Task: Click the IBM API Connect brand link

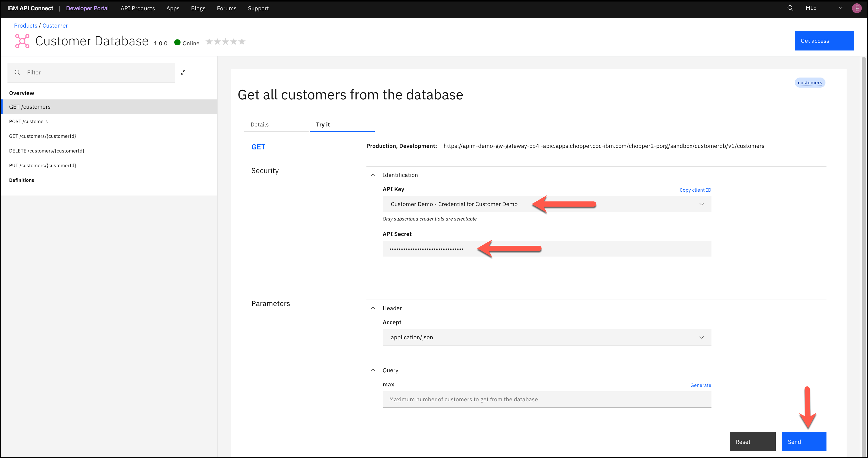Action: [x=30, y=9]
